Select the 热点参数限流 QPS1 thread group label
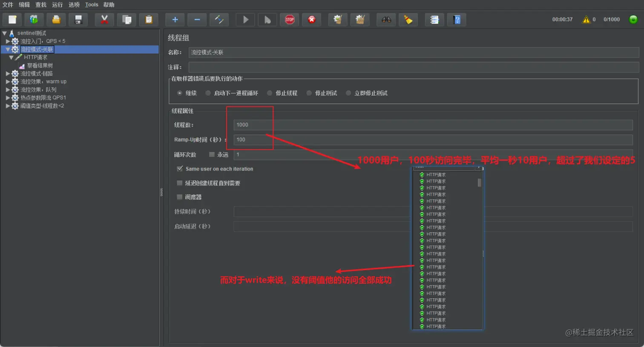 [x=43, y=98]
